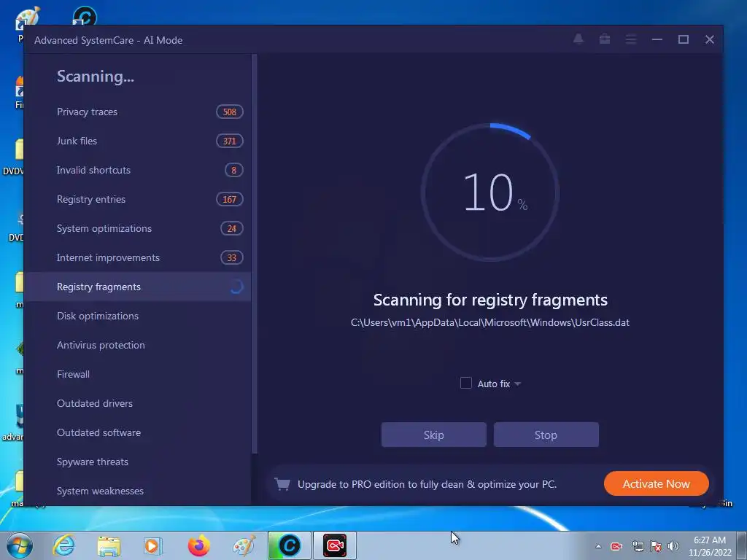Click the recorder icon in the system tray
Screen dimensions: 747x560
616,546
